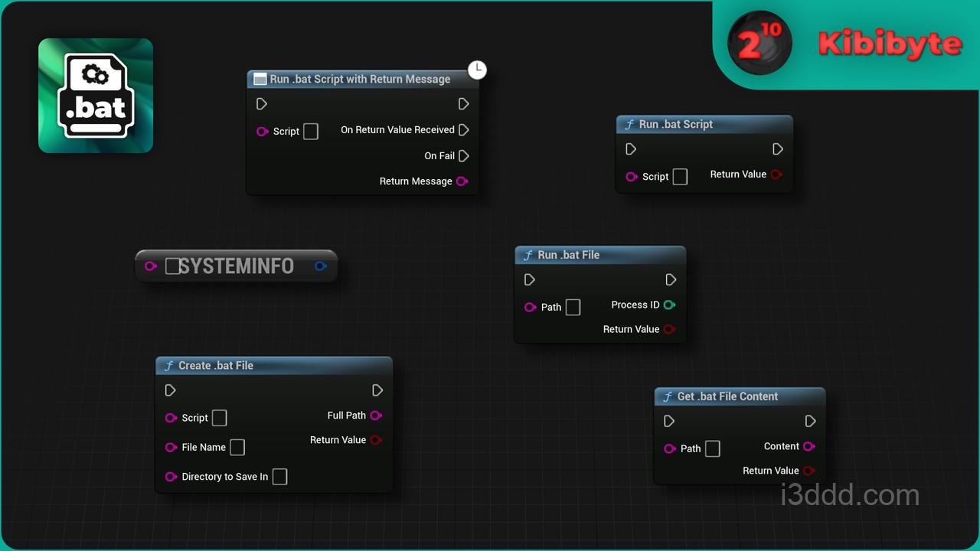Select the Run .bat Script with Return Message title
Viewport: 980px width, 551px height.
coord(360,80)
